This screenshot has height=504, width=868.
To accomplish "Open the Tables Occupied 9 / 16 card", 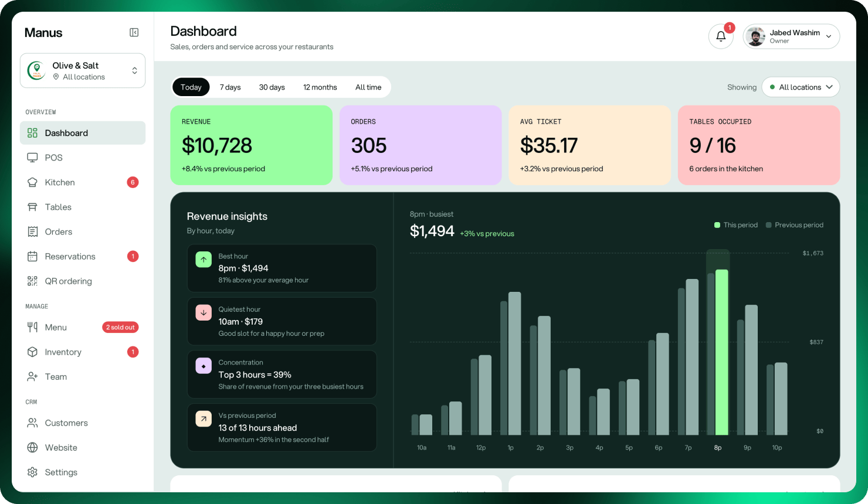I will pyautogui.click(x=759, y=145).
